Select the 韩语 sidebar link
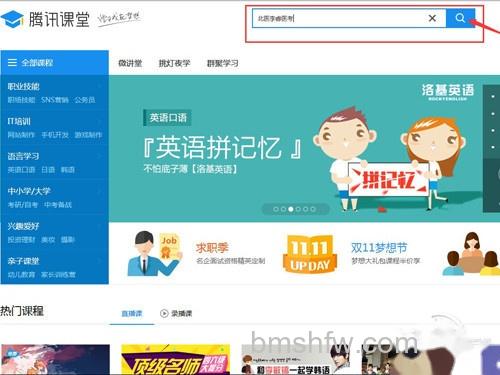 click(x=68, y=170)
